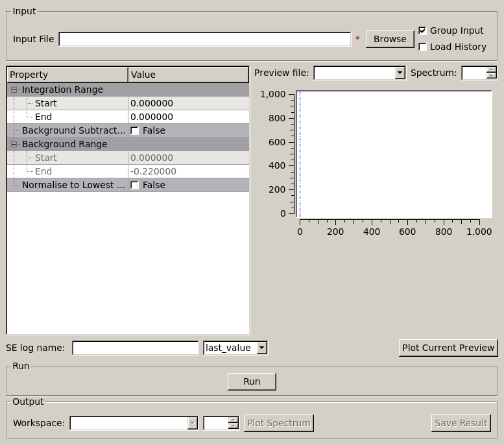Open the last_value log dropdown
Screen dimensions: 504x445
tap(261, 348)
